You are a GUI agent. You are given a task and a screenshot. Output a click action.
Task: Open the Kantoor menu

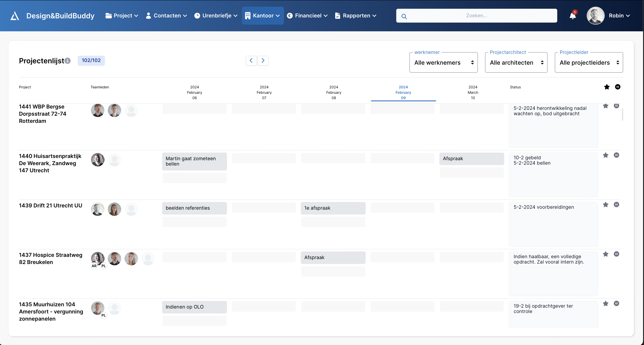[263, 15]
